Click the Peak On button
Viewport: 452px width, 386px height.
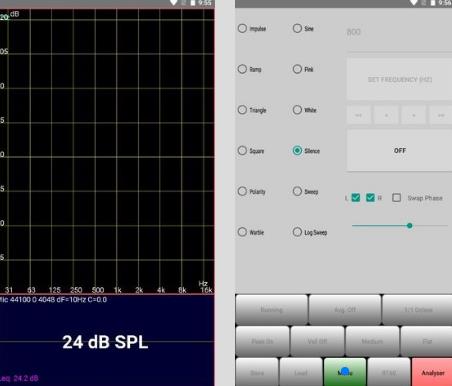coord(262,341)
